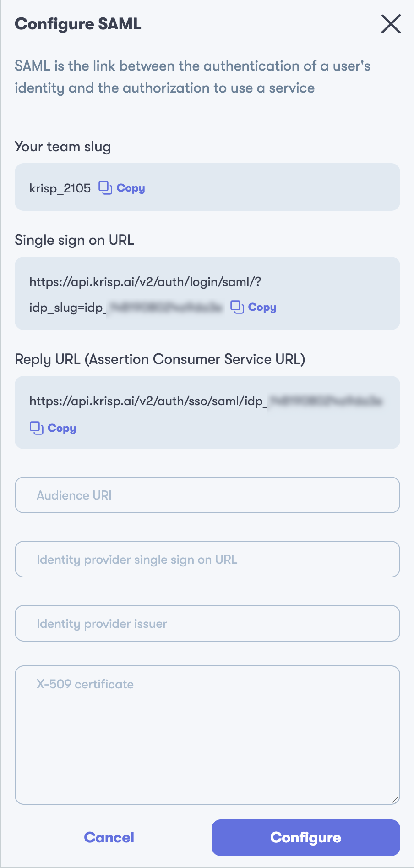Click the krisp_2105 team slug value
The height and width of the screenshot is (868, 414).
click(x=60, y=188)
